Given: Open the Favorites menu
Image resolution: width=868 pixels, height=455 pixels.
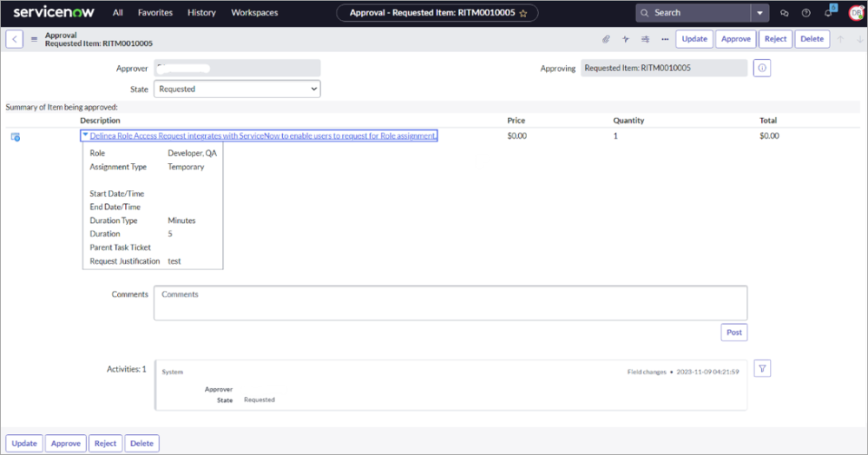Looking at the screenshot, I should click(155, 13).
